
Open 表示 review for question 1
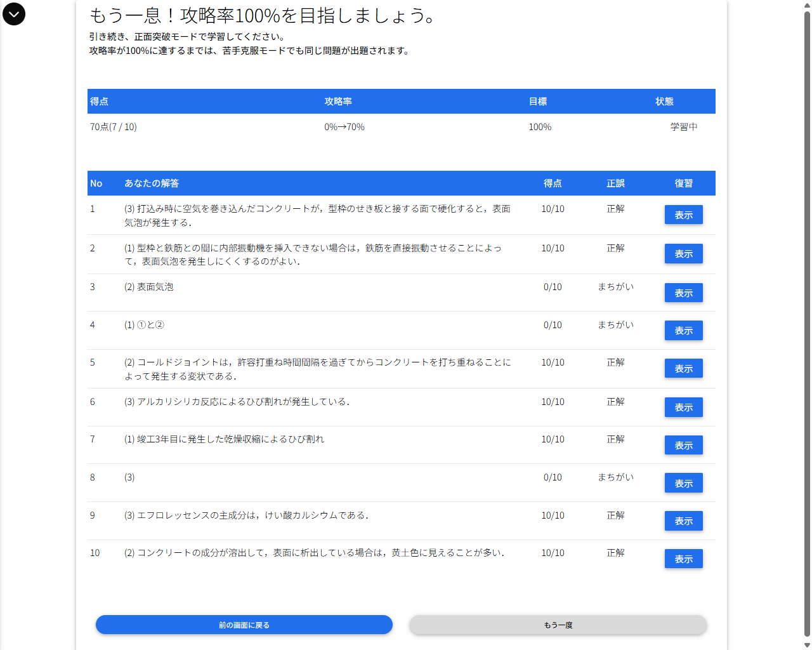pyautogui.click(x=683, y=215)
